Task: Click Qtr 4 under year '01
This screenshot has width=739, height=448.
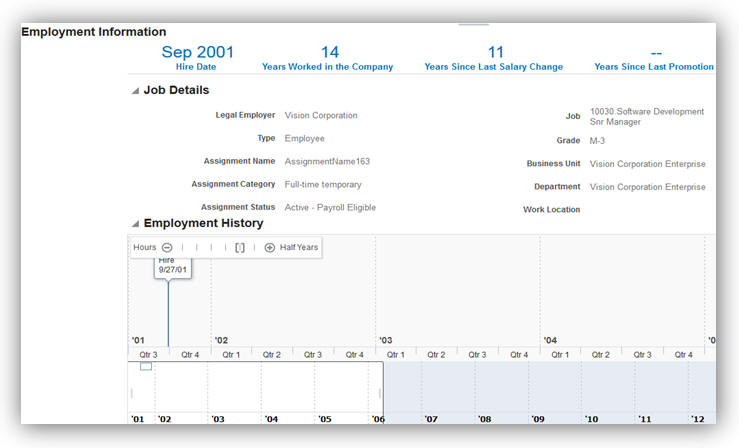Action: (x=190, y=355)
